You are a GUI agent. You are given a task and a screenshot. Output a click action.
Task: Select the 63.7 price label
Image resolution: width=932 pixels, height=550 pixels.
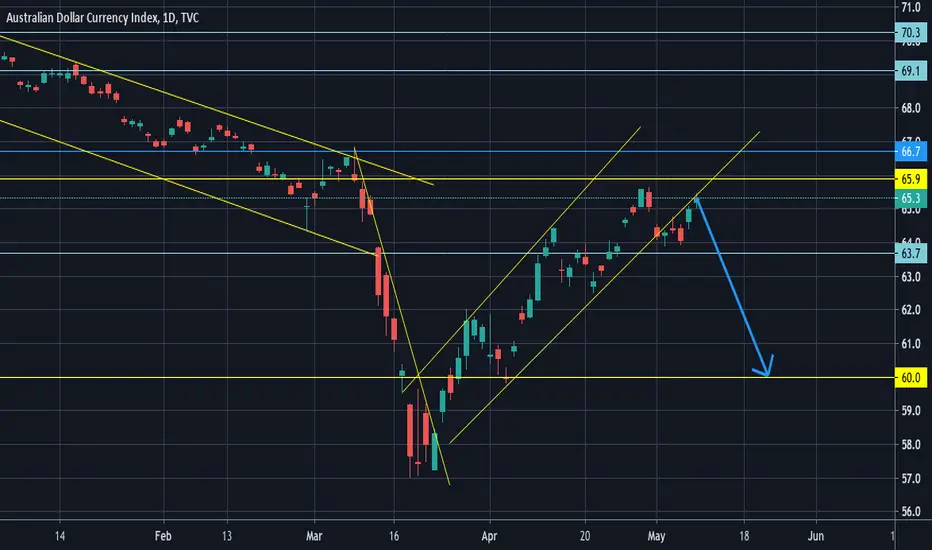(910, 254)
